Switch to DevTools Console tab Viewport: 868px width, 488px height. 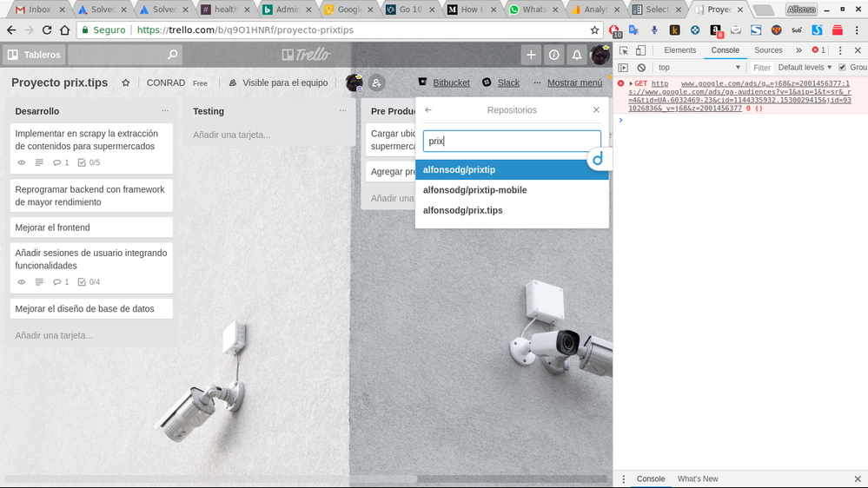[726, 50]
